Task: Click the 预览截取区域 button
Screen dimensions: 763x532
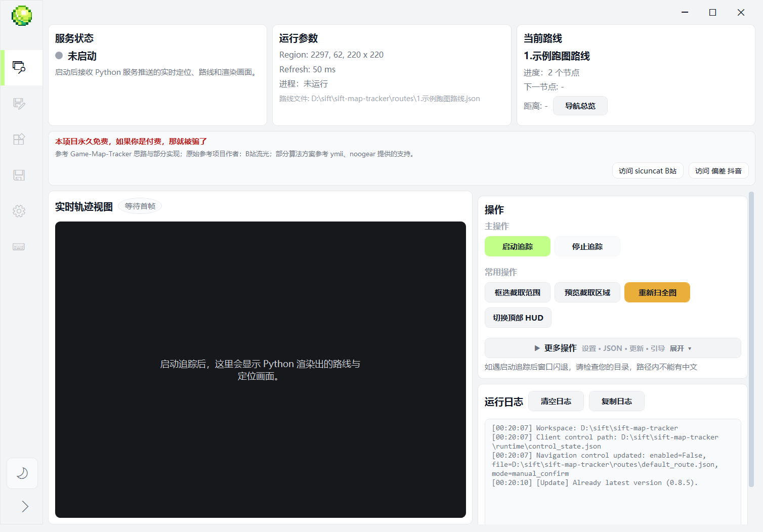Action: tap(587, 292)
